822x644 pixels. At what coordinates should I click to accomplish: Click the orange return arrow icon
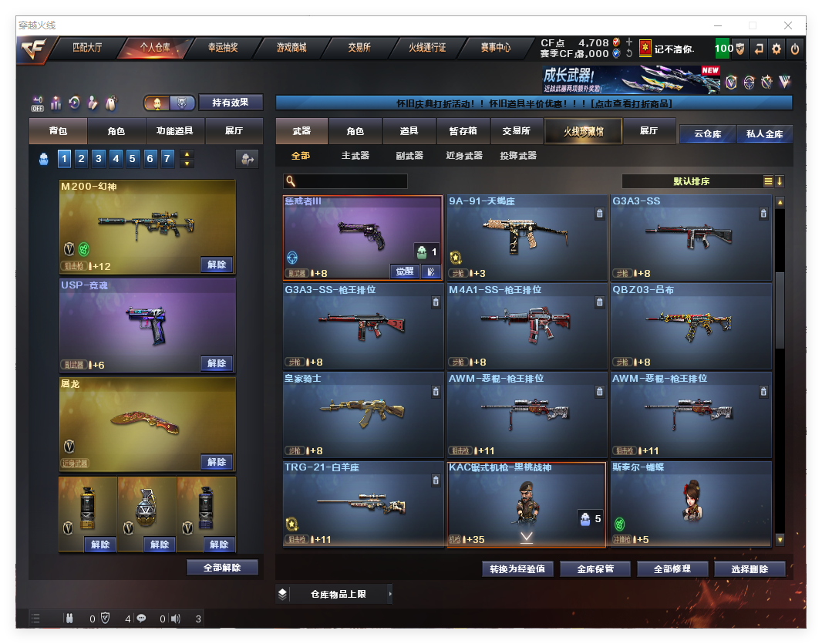coord(759,49)
